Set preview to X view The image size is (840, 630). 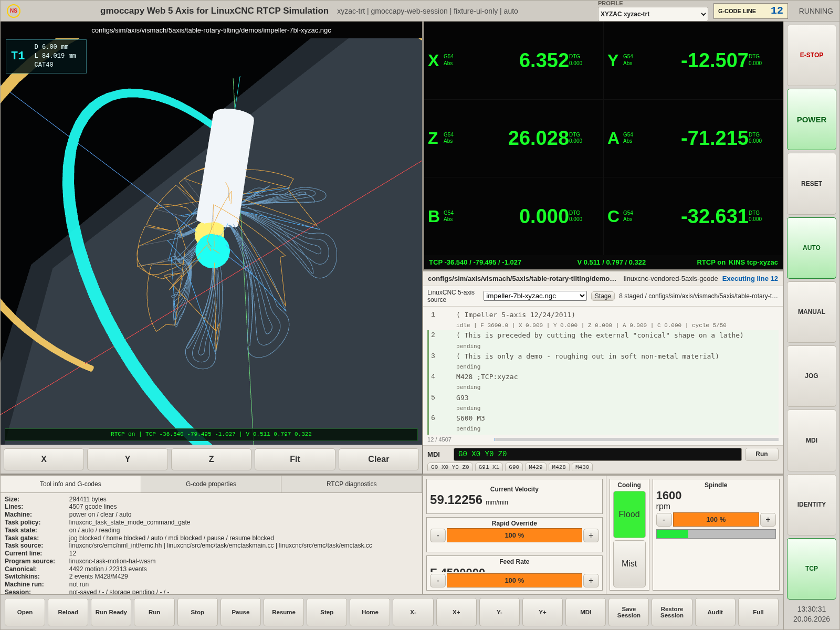pyautogui.click(x=44, y=459)
